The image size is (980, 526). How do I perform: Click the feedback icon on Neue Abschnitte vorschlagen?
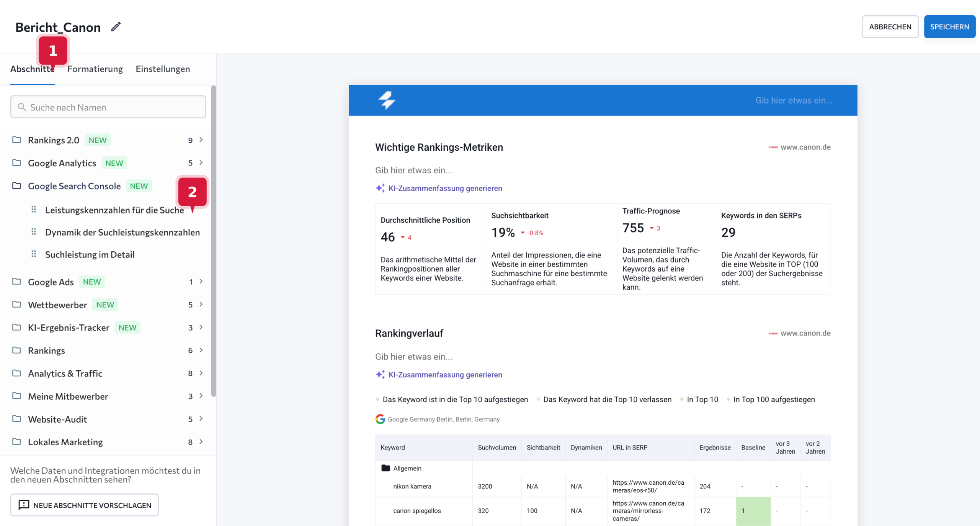[x=24, y=505]
